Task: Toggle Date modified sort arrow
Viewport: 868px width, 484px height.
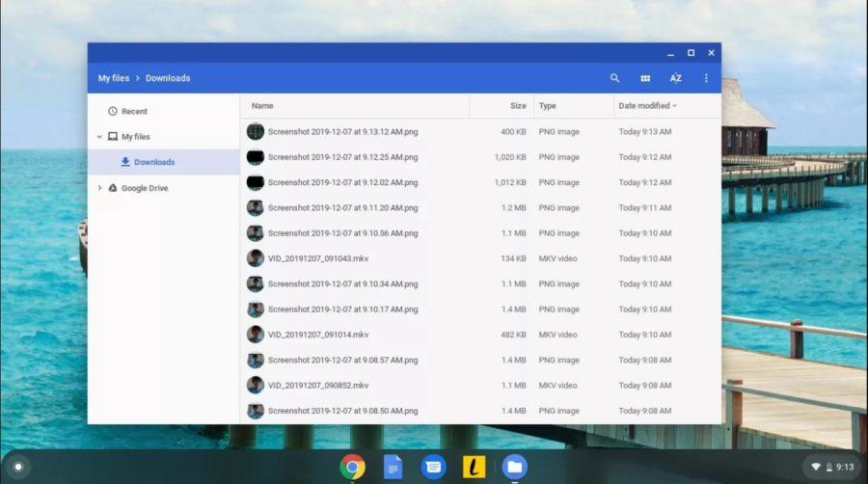Action: tap(675, 106)
